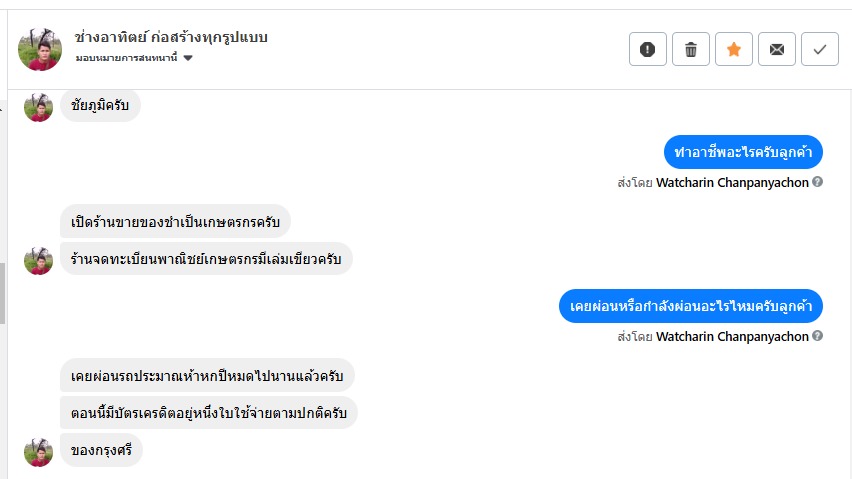This screenshot has width=852, height=479.
Task: Click avatar beside "ของกรุงศรี" message
Action: coord(38,452)
